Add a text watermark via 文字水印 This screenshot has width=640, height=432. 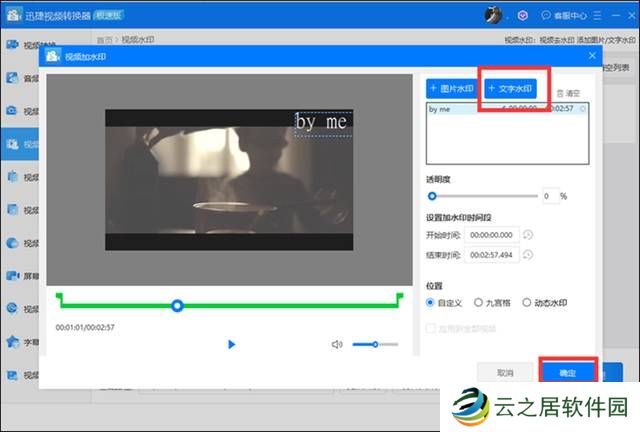512,88
